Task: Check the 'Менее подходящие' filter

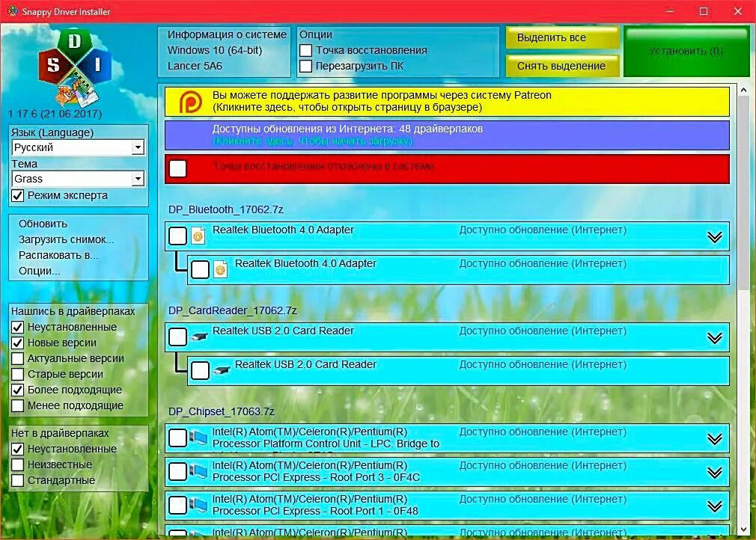Action: tap(17, 405)
